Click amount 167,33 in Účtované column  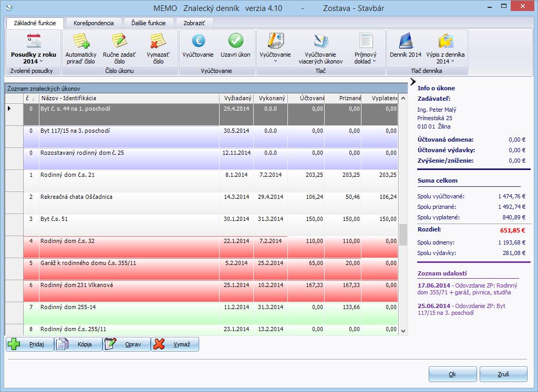pyautogui.click(x=314, y=285)
